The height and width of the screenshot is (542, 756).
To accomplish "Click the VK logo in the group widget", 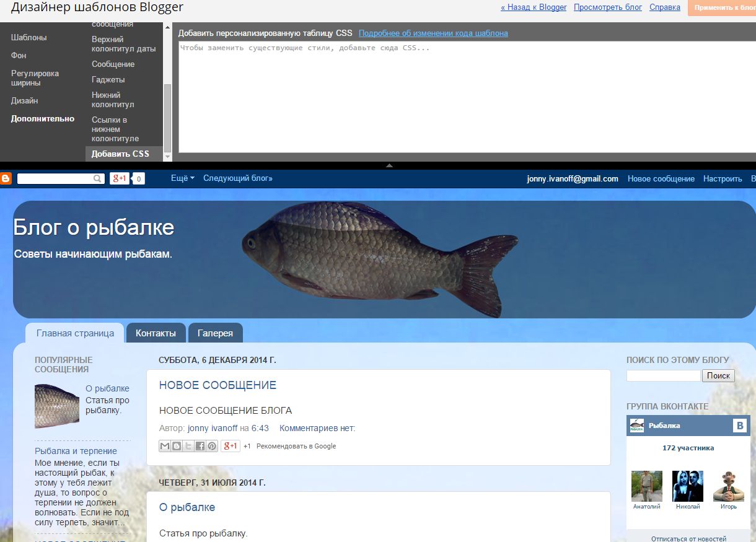I will click(739, 426).
